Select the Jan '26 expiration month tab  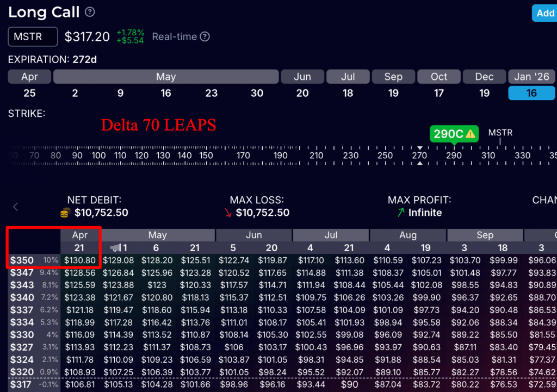[531, 77]
